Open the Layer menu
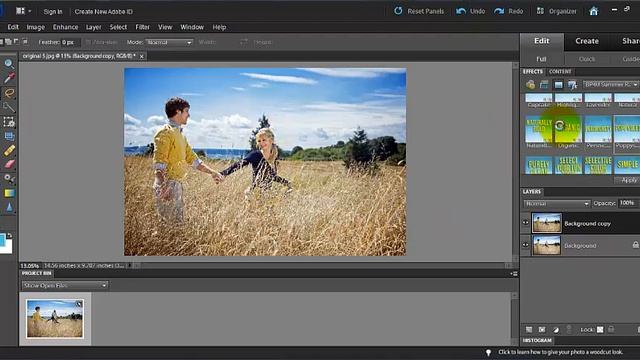 tap(93, 27)
